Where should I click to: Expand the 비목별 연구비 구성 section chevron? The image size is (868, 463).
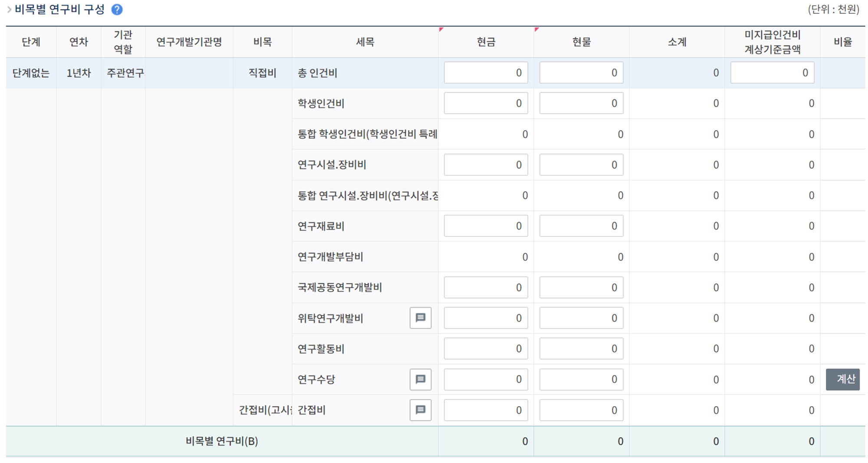9,9
